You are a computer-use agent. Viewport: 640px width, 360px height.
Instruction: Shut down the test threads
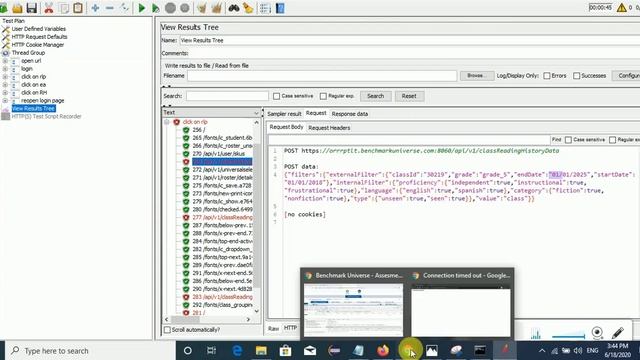185,8
